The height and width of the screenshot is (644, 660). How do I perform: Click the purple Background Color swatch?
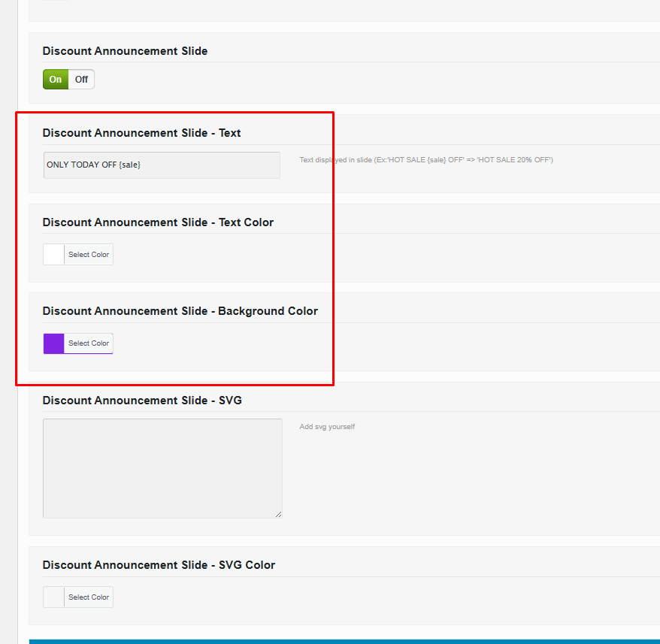click(53, 343)
